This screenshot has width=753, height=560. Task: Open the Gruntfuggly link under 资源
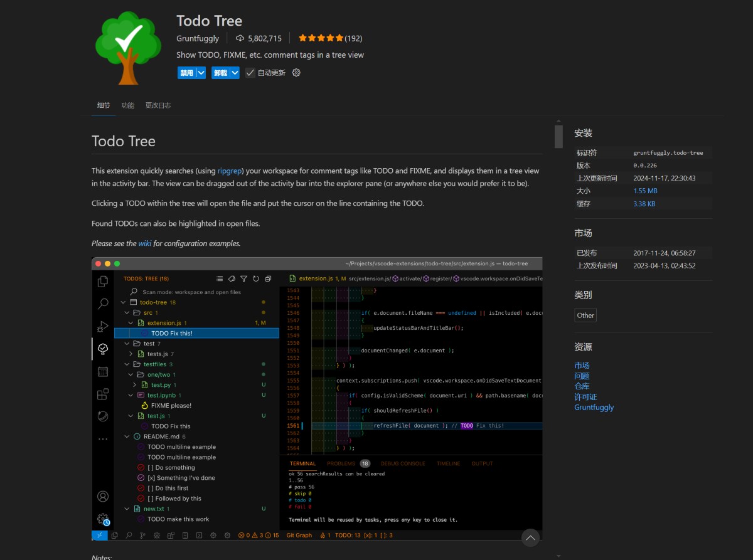pyautogui.click(x=594, y=407)
